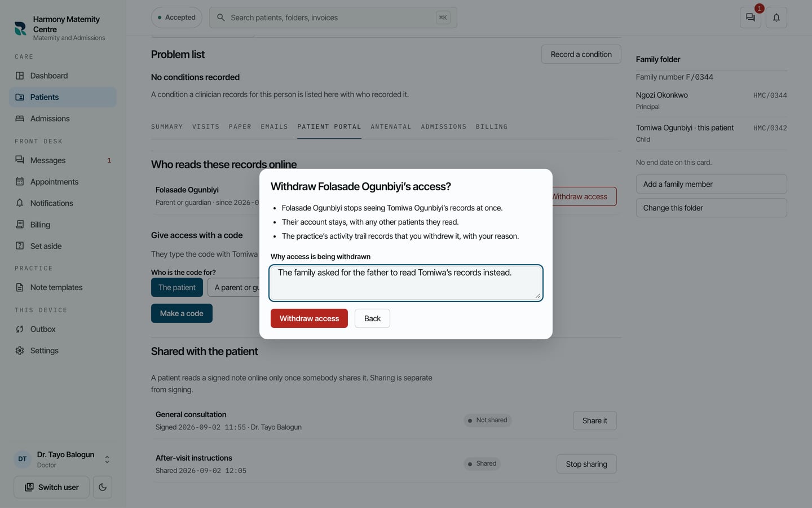This screenshot has width=812, height=508.
Task: Choose 'A parent or guardian' option
Action: 233,287
